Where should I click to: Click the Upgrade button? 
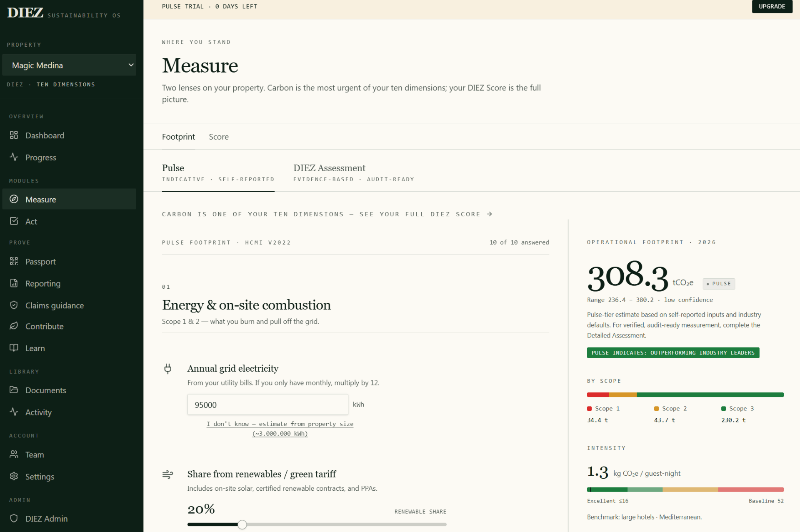point(772,7)
